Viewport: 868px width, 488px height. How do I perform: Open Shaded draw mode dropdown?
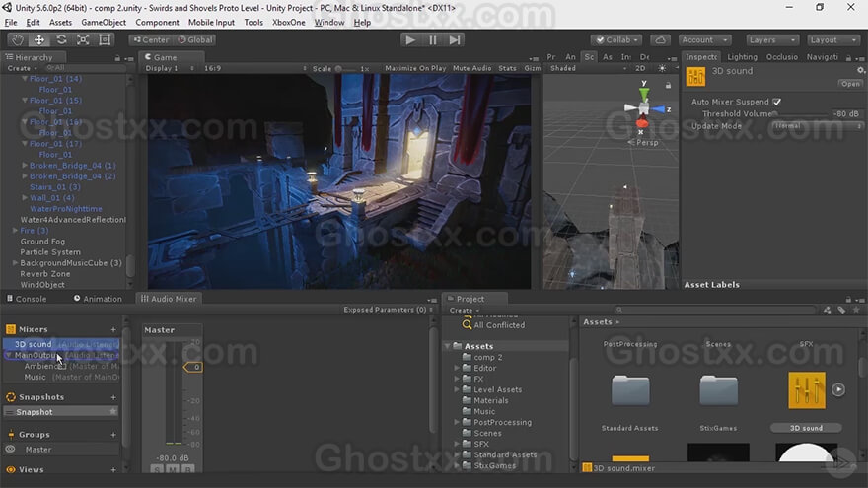(x=589, y=68)
